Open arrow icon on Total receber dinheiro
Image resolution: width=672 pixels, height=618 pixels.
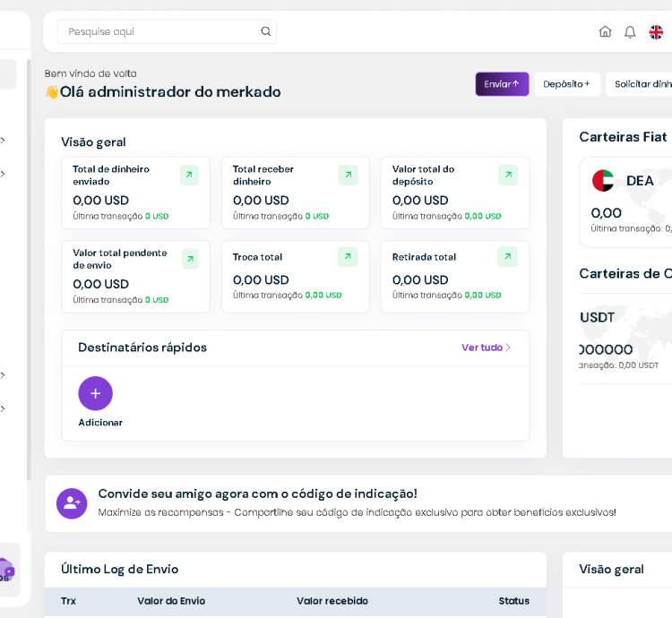click(348, 175)
